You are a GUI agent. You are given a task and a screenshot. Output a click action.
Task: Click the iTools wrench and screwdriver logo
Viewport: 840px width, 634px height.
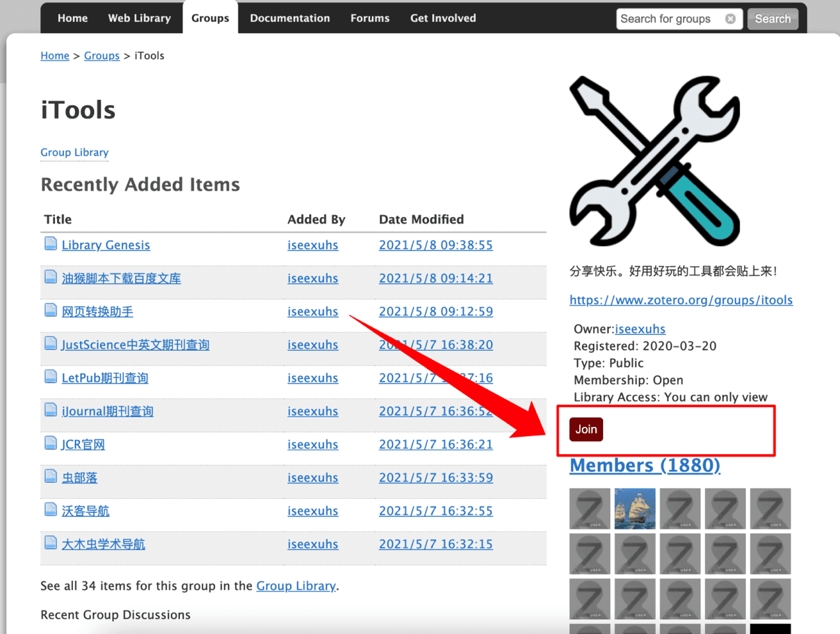coord(655,161)
